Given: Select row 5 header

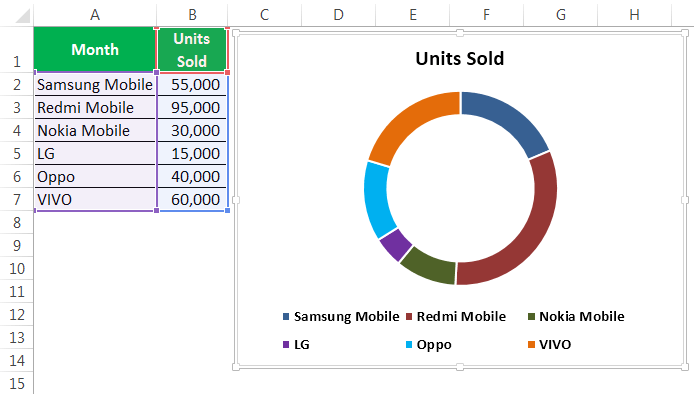Looking at the screenshot, I should (x=16, y=153).
